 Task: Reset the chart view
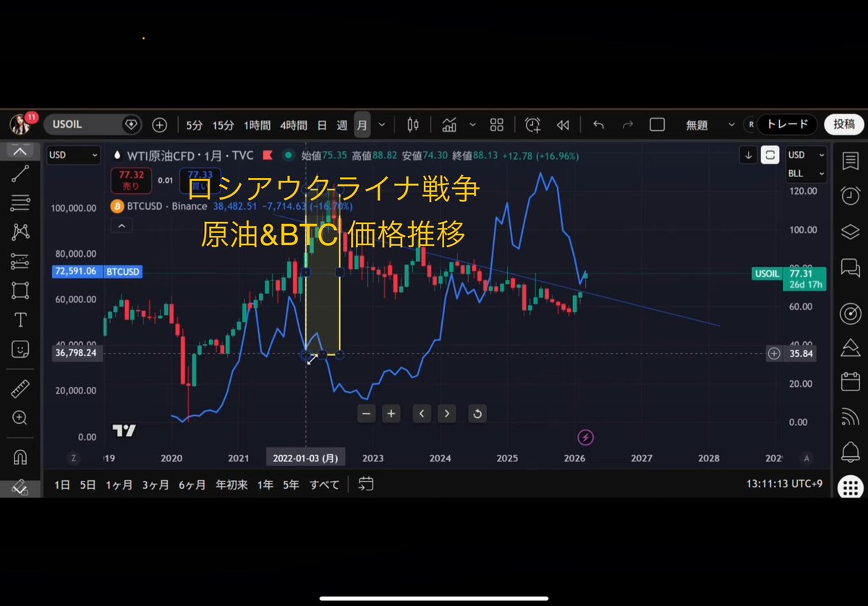pyautogui.click(x=477, y=414)
